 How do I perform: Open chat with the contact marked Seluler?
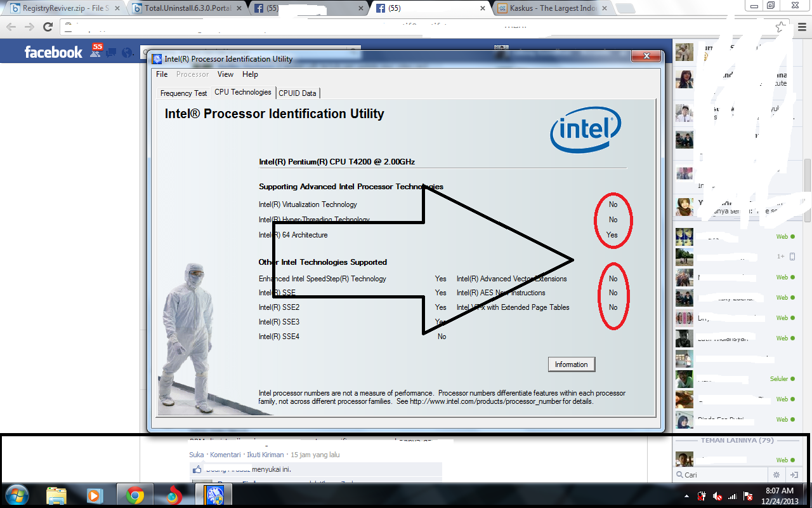736,378
